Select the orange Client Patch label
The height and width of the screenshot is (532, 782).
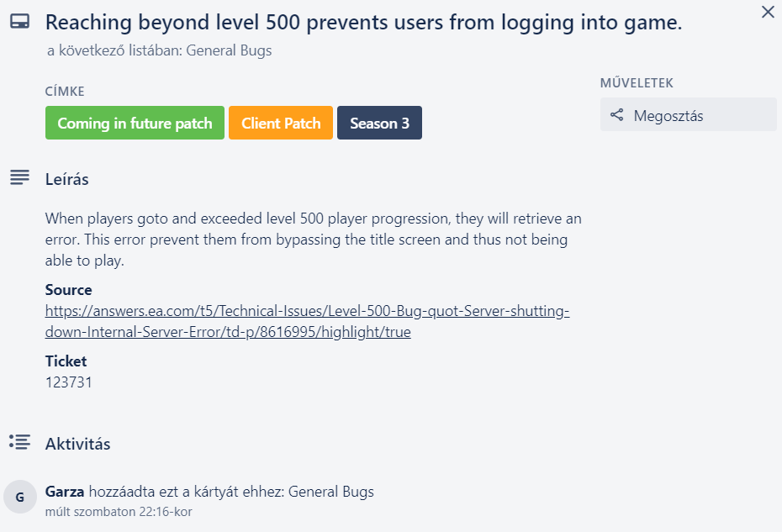(x=281, y=123)
